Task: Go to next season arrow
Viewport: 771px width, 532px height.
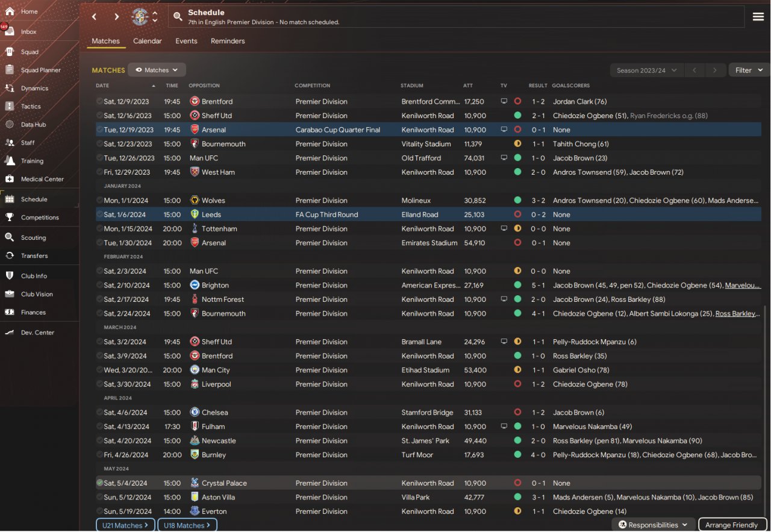Action: click(x=715, y=70)
